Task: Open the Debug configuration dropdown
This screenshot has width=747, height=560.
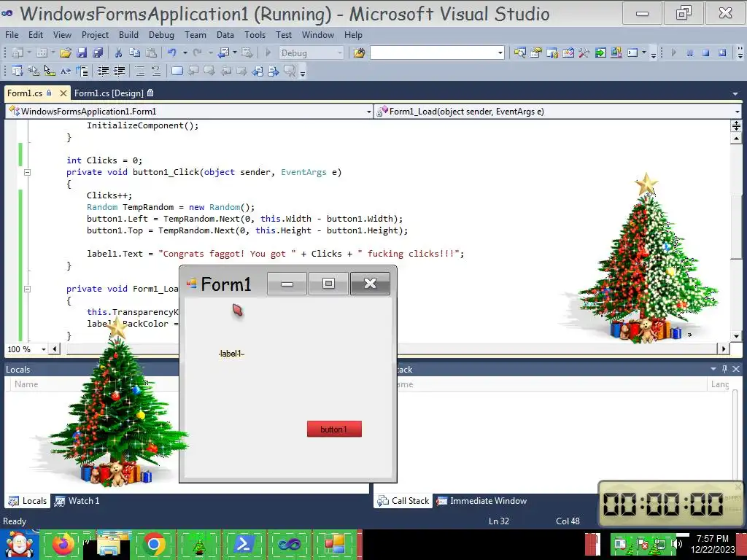Action: pos(340,52)
